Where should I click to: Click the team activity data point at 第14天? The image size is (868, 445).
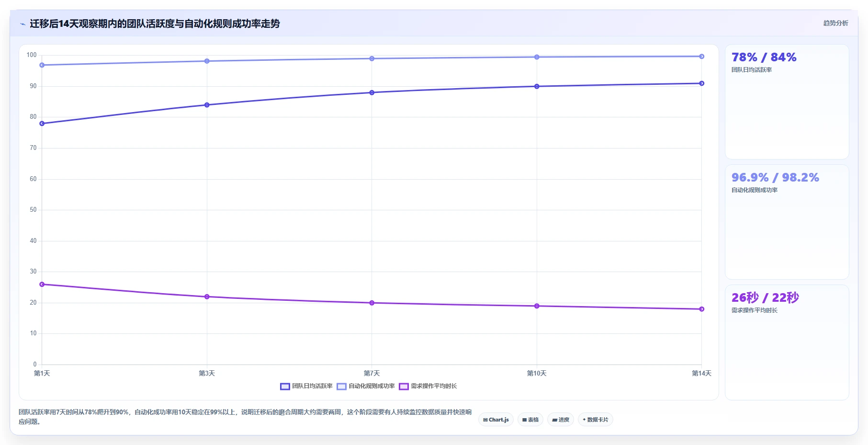pyautogui.click(x=702, y=83)
